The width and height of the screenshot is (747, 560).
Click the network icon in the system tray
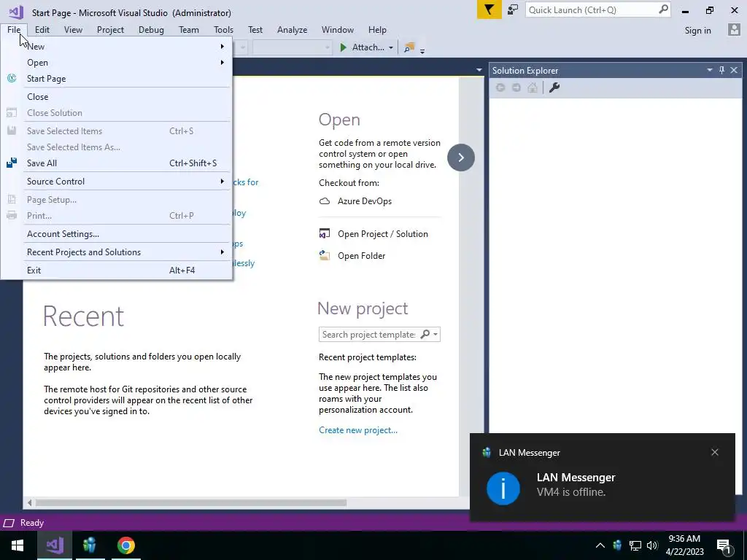(x=635, y=545)
